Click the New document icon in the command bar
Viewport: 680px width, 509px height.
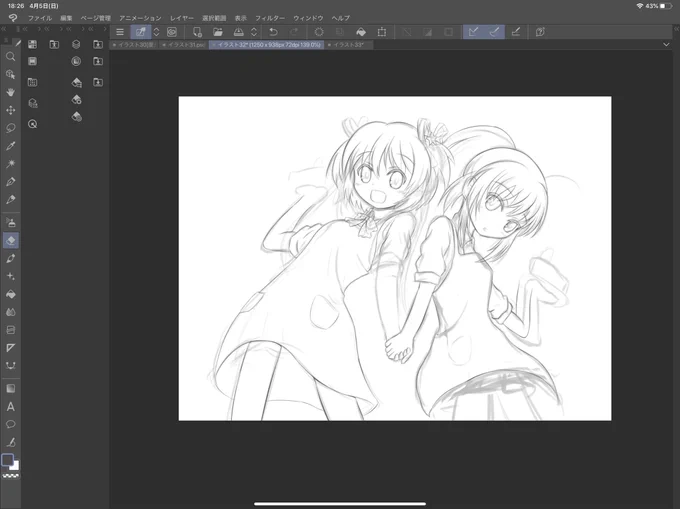[x=197, y=32]
